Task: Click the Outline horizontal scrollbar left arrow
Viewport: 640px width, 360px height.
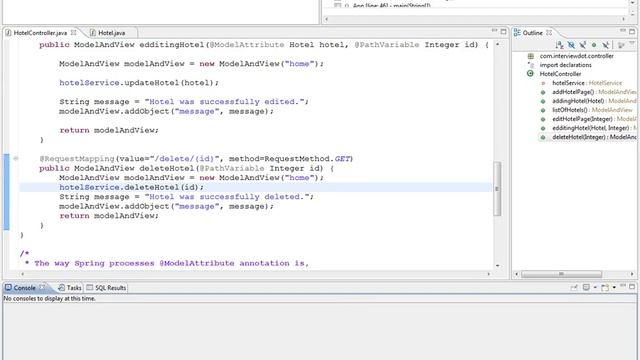Action: pyautogui.click(x=516, y=274)
